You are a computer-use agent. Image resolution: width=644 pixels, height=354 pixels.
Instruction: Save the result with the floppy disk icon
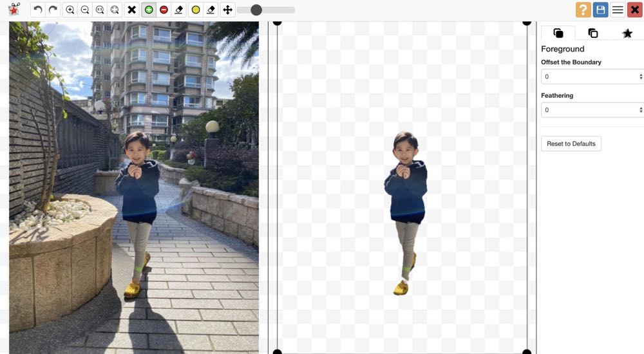(600, 10)
